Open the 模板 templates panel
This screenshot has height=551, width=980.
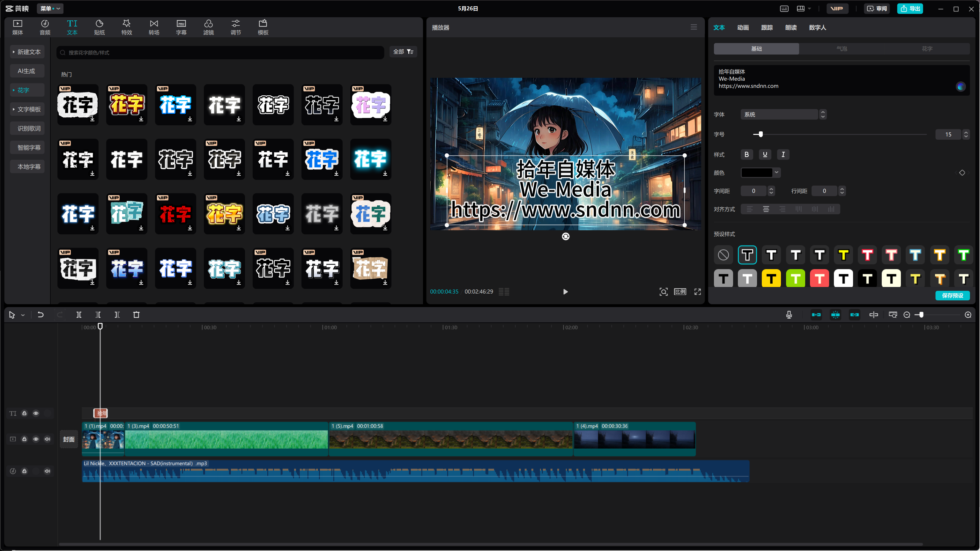[263, 27]
